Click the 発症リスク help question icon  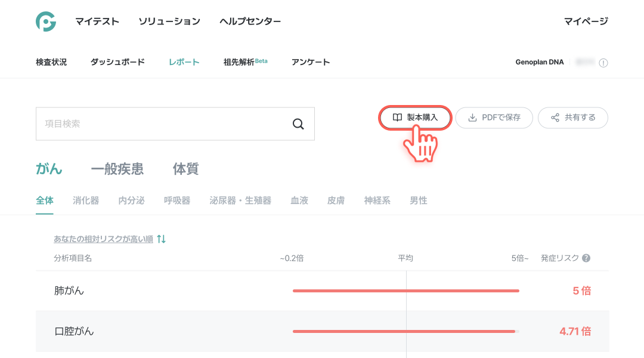586,258
